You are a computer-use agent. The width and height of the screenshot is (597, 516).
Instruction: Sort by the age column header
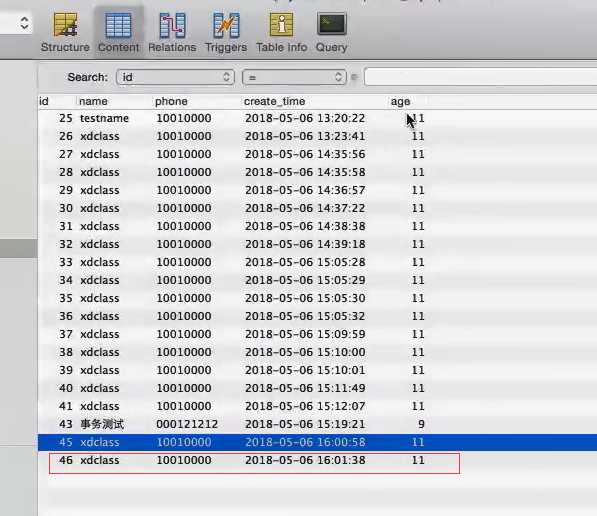[x=400, y=102]
